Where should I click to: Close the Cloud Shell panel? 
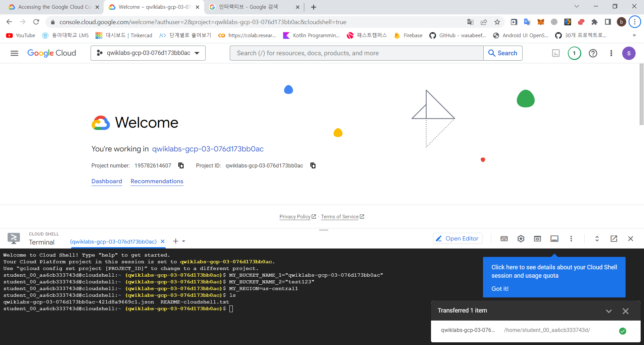click(x=631, y=238)
